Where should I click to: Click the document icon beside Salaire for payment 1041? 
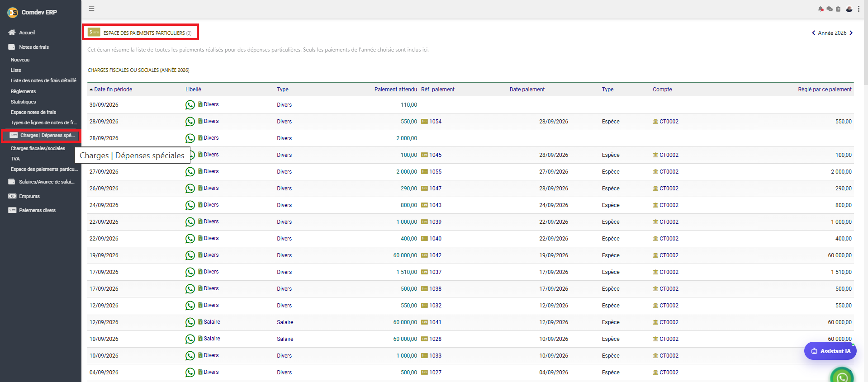pos(200,322)
